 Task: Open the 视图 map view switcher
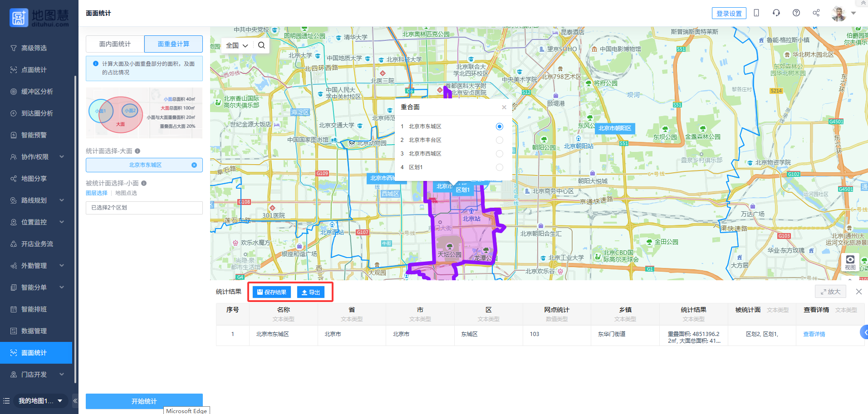click(850, 262)
